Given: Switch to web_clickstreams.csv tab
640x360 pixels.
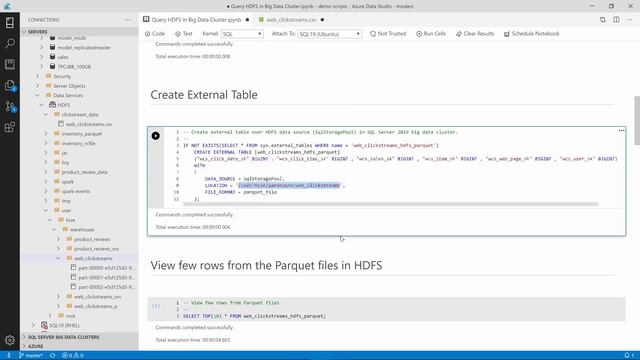Looking at the screenshot, I should coord(291,20).
